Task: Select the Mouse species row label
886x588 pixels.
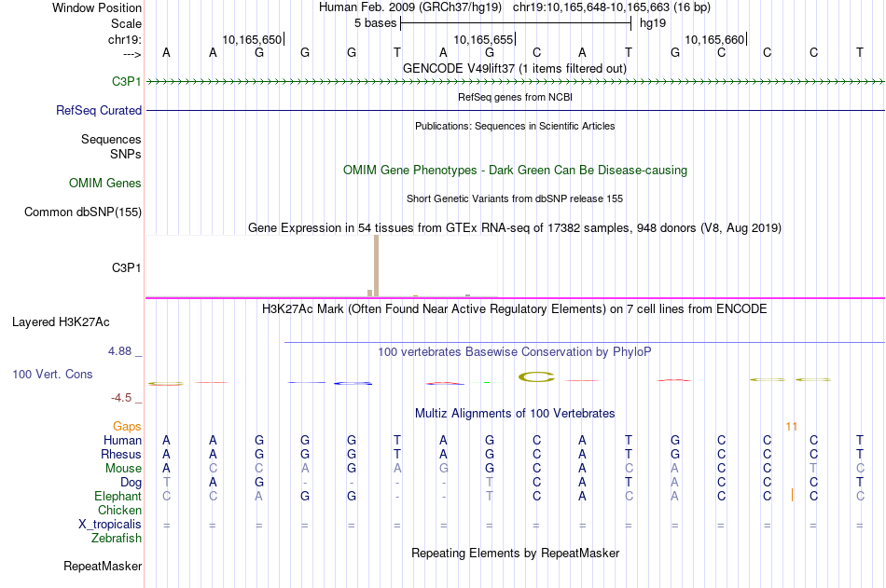Action: click(x=124, y=468)
